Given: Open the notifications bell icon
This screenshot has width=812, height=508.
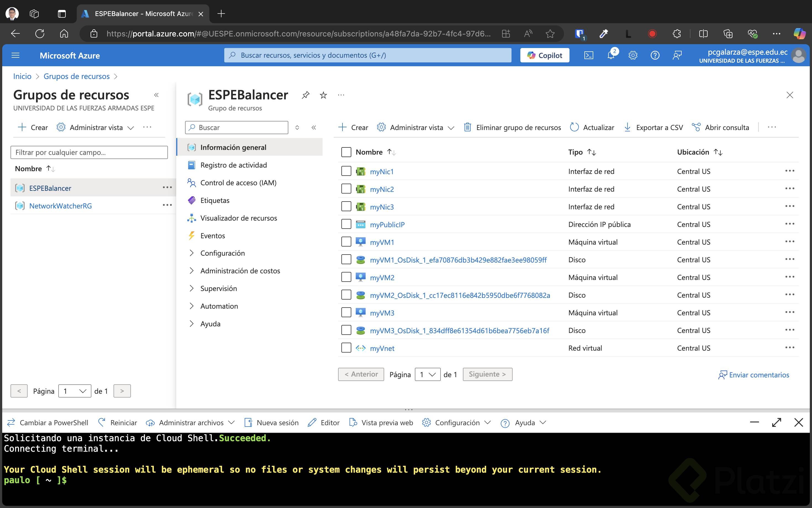Looking at the screenshot, I should click(611, 55).
